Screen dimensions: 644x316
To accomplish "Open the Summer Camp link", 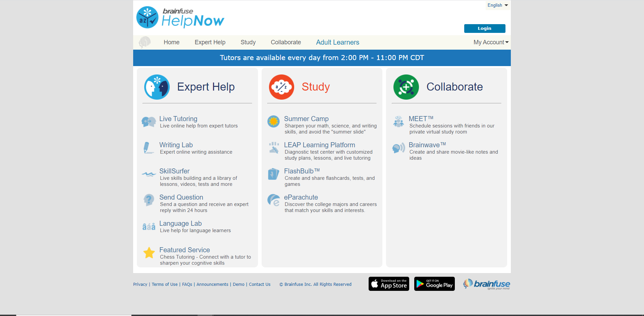I will (x=306, y=119).
